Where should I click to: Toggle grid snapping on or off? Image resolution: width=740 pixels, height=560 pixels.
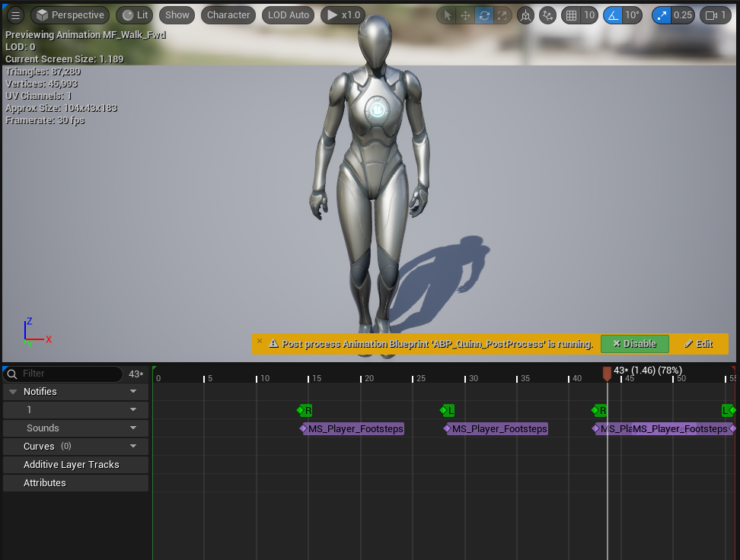tap(571, 15)
